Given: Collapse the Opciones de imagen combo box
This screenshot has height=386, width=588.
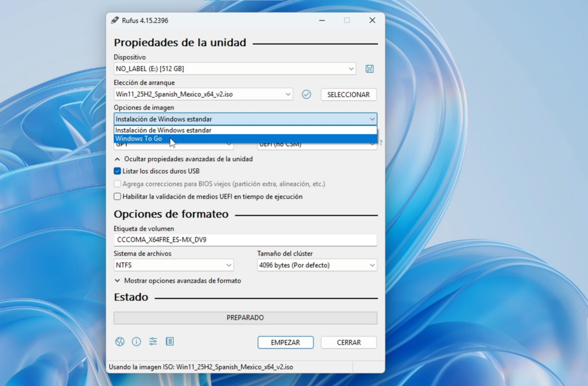Looking at the screenshot, I should point(245,119).
